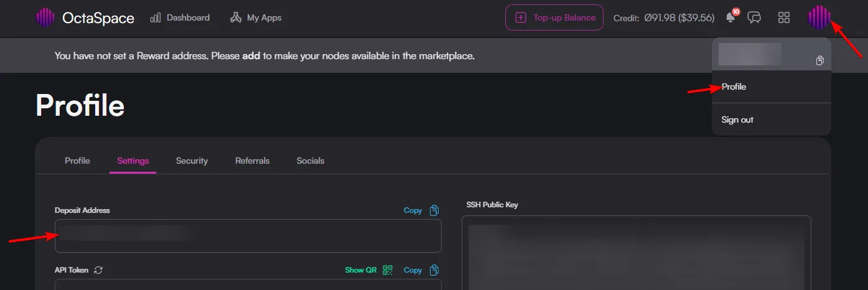Open the chat messages icon
The width and height of the screenshot is (868, 290).
754,17
